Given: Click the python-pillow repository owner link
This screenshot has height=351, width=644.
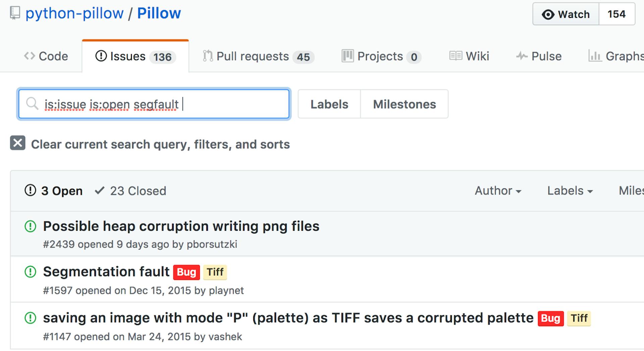Looking at the screenshot, I should coord(75,13).
